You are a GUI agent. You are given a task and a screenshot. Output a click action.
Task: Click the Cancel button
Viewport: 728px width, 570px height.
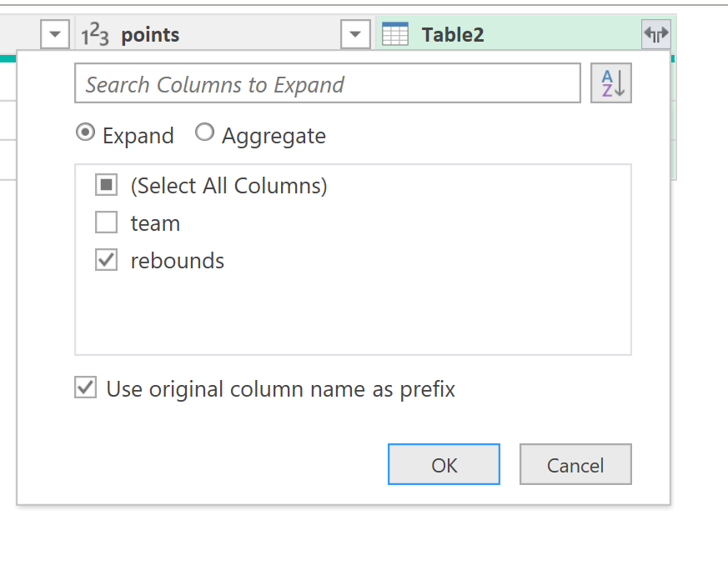click(575, 464)
